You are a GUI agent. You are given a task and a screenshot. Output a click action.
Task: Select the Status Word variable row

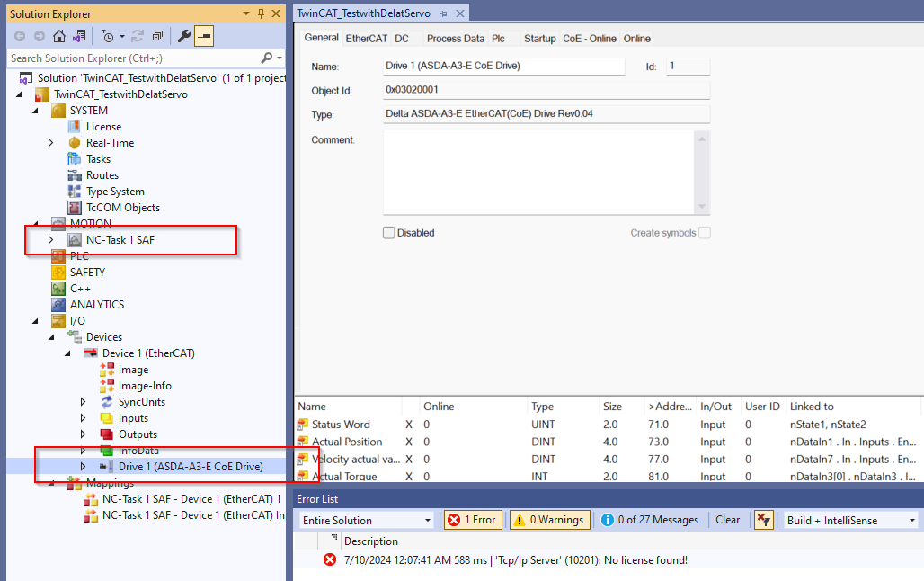coord(607,425)
